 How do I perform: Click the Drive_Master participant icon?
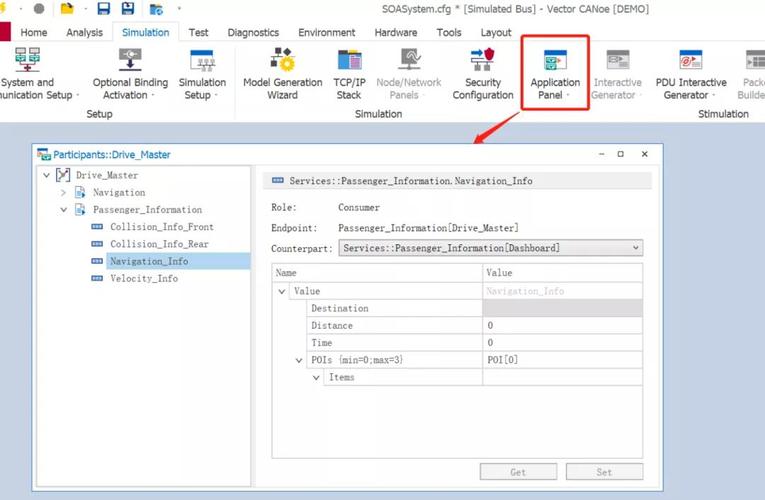point(63,175)
